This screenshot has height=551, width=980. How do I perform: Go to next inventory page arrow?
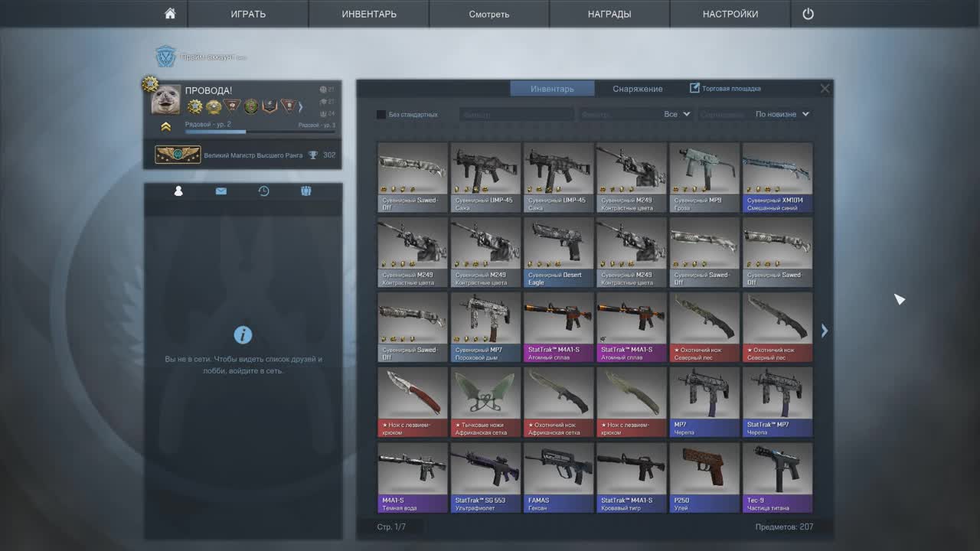[x=825, y=331]
